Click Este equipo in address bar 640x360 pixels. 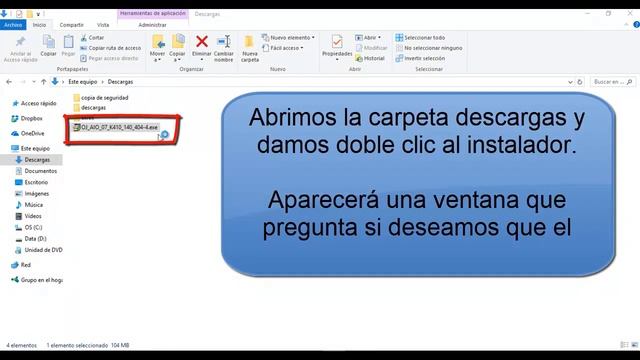(x=82, y=82)
